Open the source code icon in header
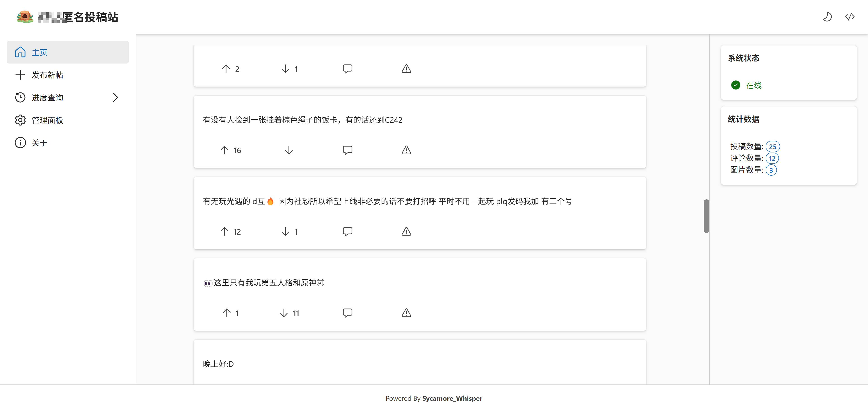The image size is (868, 410). (849, 17)
